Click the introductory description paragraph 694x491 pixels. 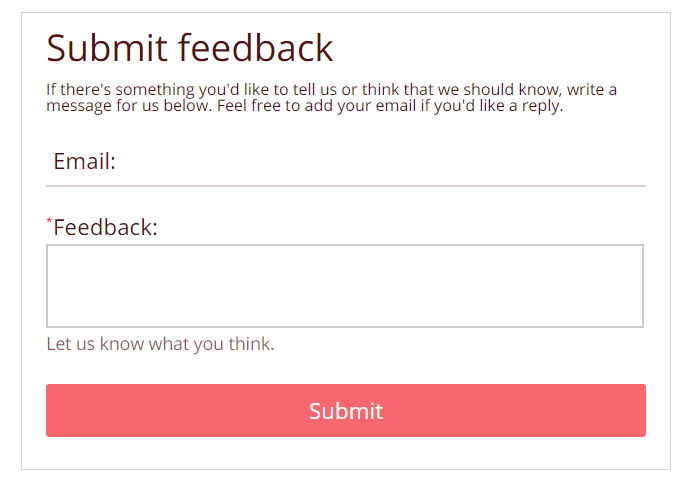331,97
